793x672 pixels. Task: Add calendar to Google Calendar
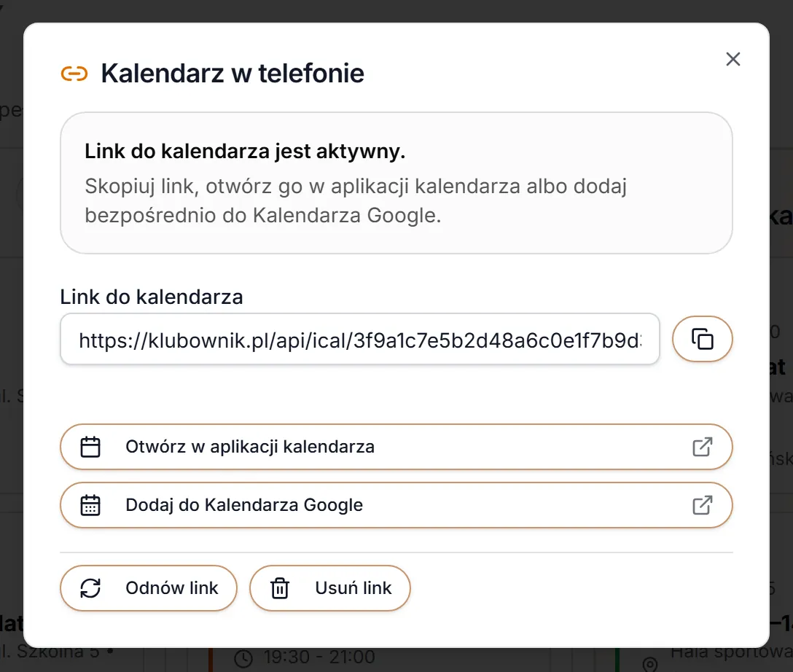(396, 505)
